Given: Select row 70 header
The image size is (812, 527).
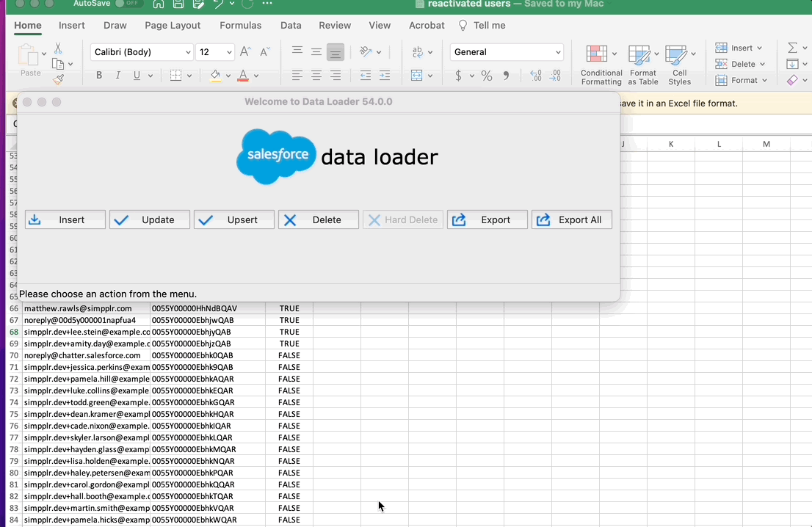Looking at the screenshot, I should [13, 356].
